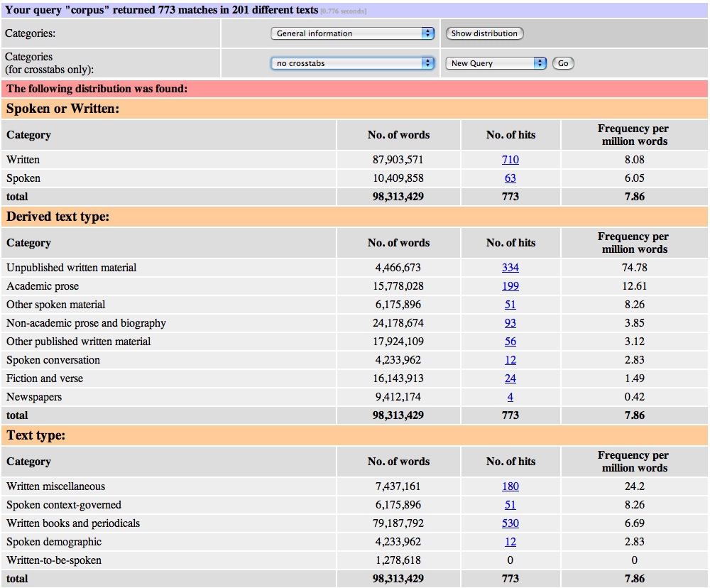Open the 4 hits in Newspapers
The width and height of the screenshot is (710, 588).
(x=510, y=397)
